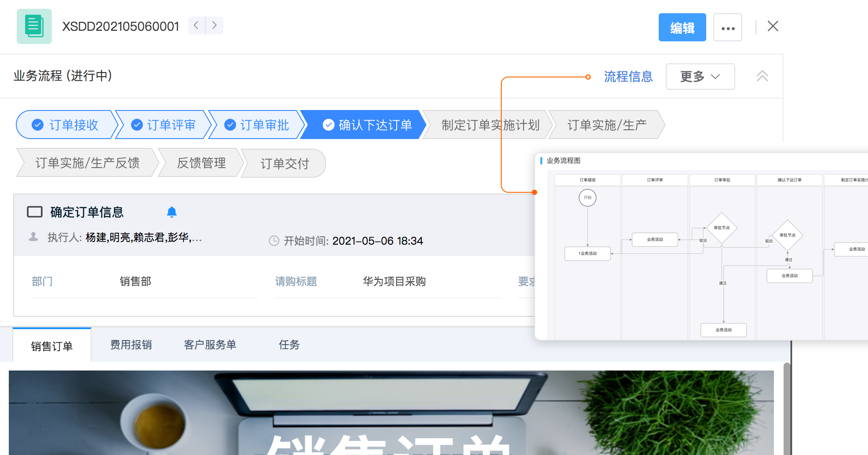Select the 订单评审 stage
Screen dimensions: 868x455
(163, 125)
